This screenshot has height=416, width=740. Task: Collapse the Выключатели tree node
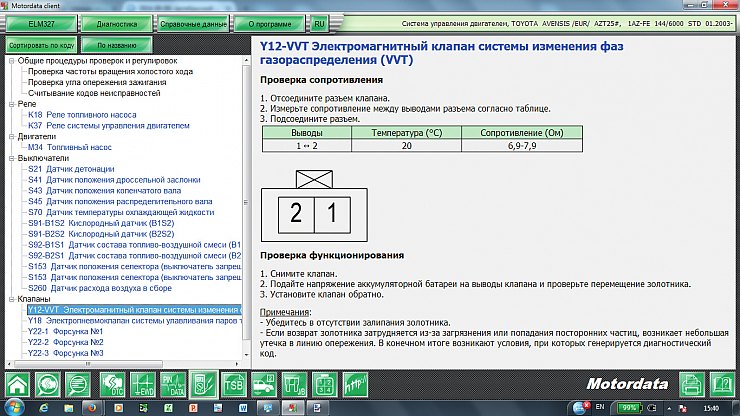[x=12, y=158]
